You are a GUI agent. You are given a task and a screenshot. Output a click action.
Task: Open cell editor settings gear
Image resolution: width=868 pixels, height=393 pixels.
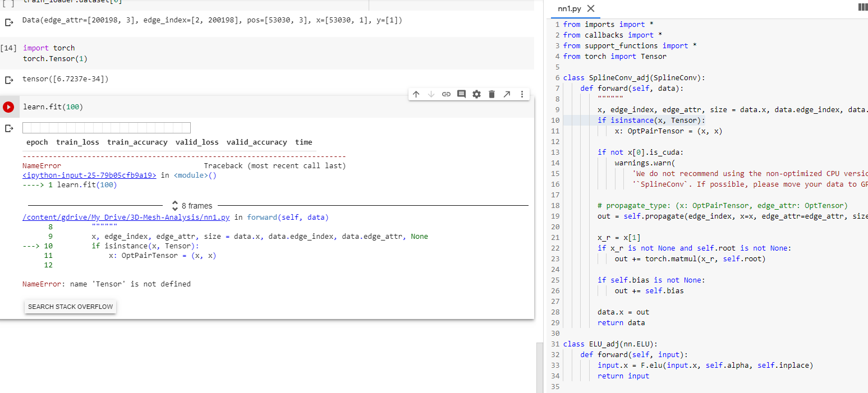point(476,94)
